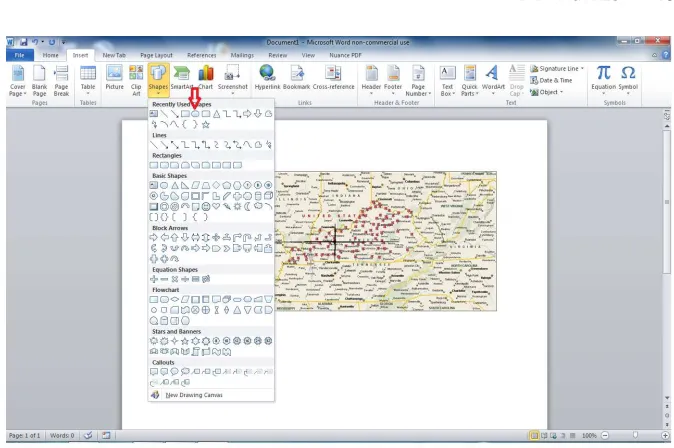
Task: Choose the Lightning Bolt in Basic Shapes
Action: (x=227, y=206)
